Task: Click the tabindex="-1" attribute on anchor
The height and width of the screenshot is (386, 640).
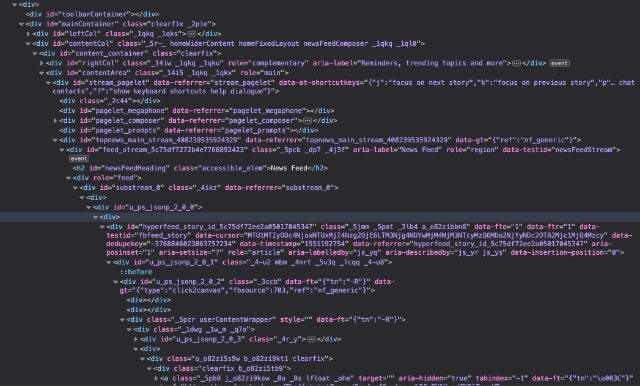Action: point(500,379)
